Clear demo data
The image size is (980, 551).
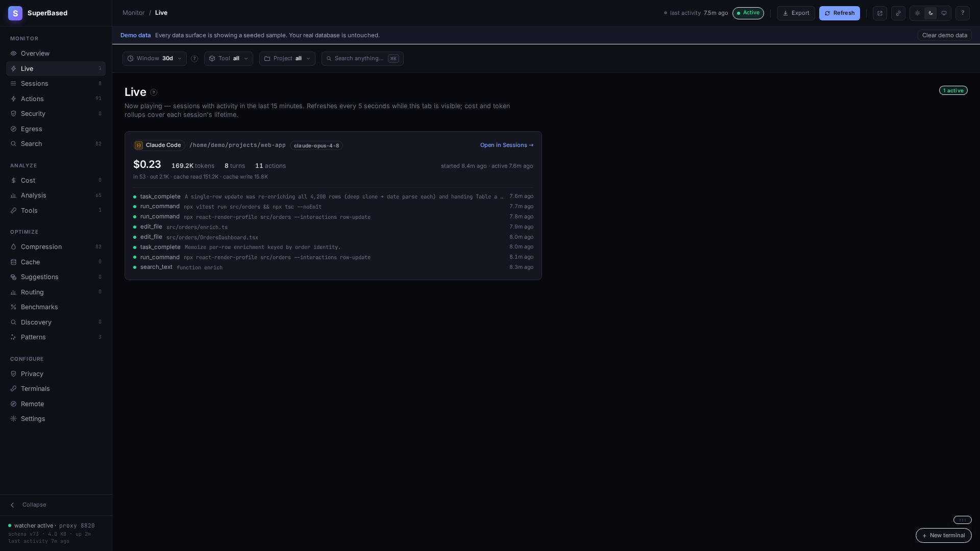point(944,35)
